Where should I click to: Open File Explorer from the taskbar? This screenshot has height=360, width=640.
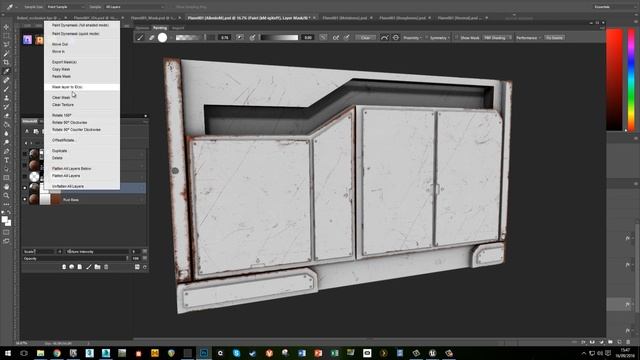point(40,353)
